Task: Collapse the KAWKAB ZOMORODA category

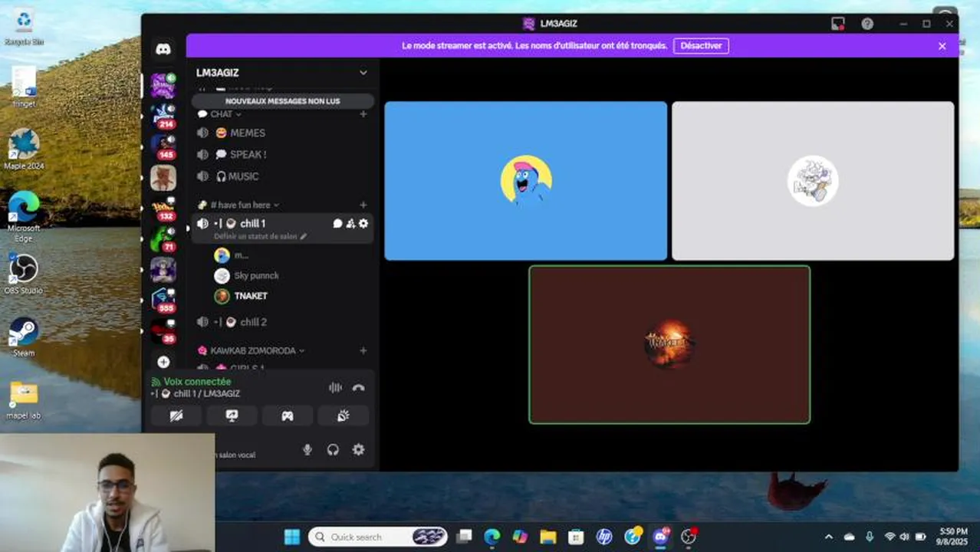Action: tap(252, 350)
